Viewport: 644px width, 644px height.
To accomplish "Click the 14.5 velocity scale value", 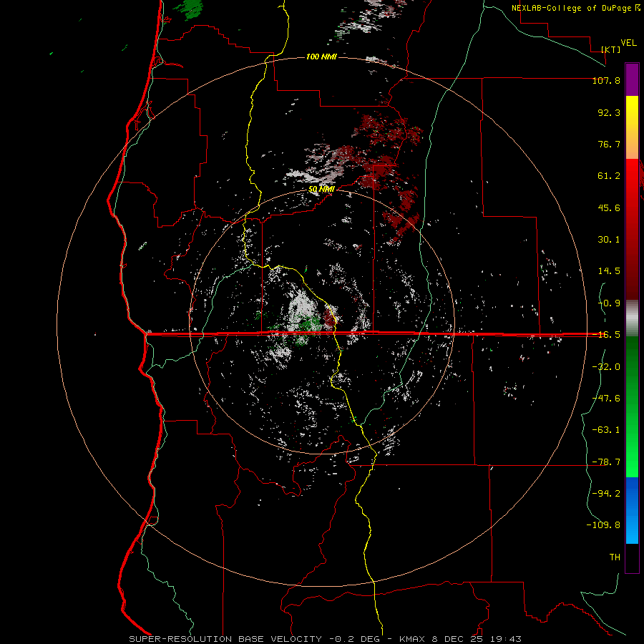I will click(x=609, y=271).
